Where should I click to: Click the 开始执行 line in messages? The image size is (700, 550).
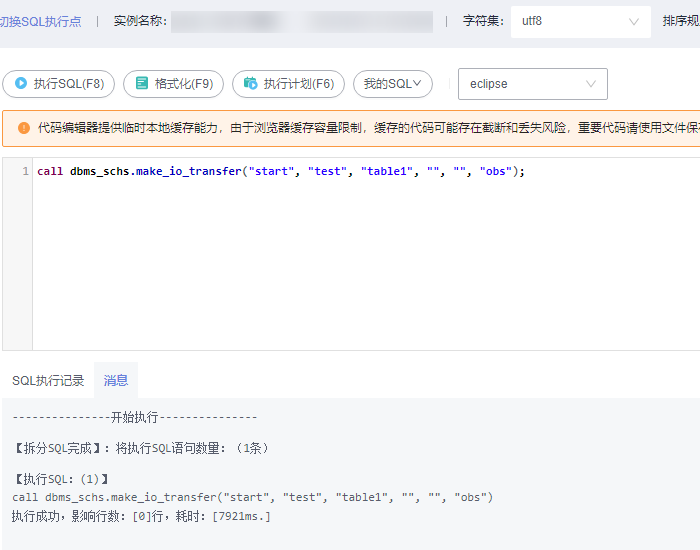click(135, 417)
